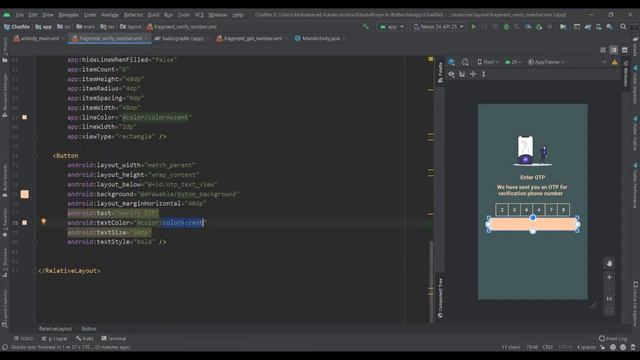
Task: Select the orange button in preview
Action: click(533, 224)
